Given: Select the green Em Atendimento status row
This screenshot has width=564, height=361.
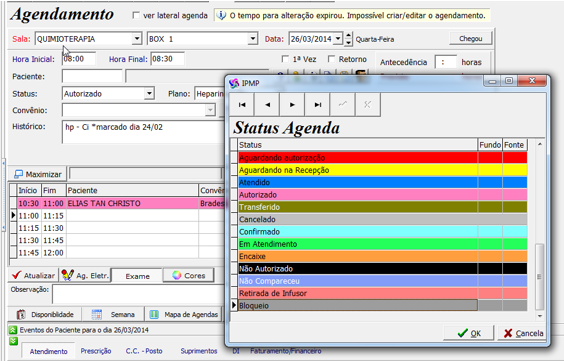Looking at the screenshot, I should pos(382,244).
